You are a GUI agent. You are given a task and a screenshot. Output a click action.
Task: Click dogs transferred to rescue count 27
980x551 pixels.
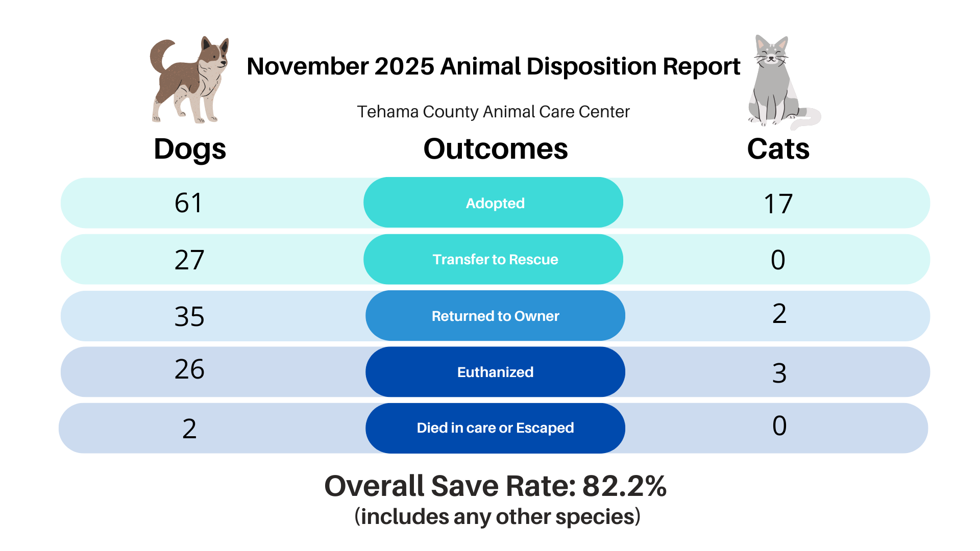(189, 260)
